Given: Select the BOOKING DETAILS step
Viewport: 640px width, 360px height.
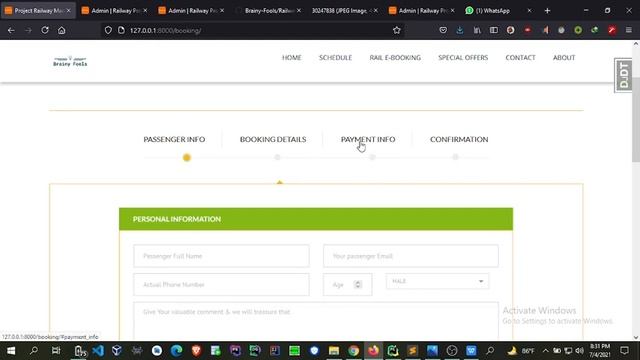Looking at the screenshot, I should pos(273,139).
